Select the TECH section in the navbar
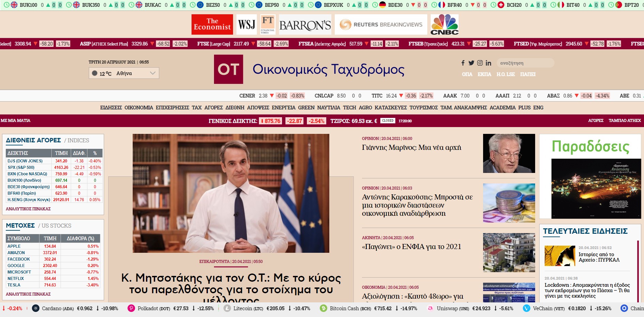Screen dimensions: 644x317 pos(350,107)
